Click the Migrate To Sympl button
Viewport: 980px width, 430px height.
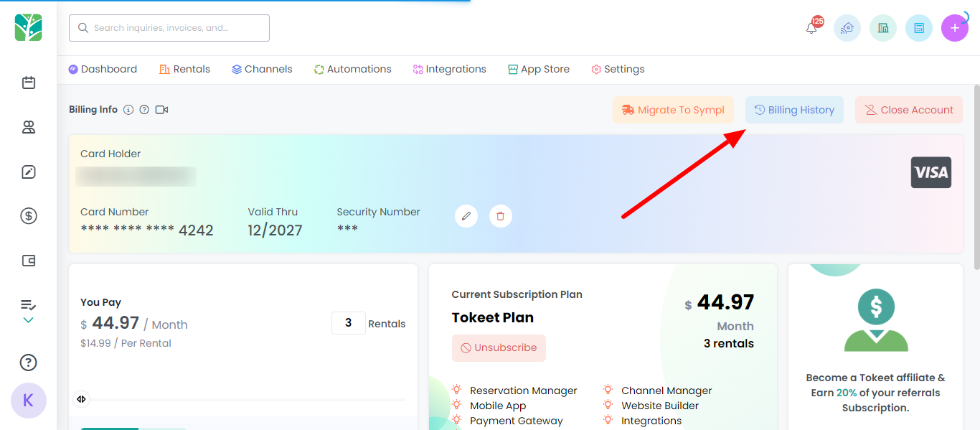pyautogui.click(x=673, y=110)
